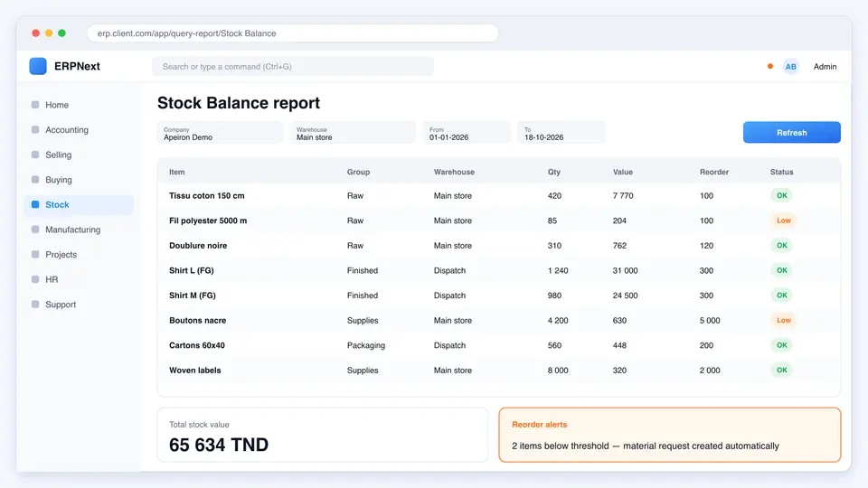Click the Admin user label
Viewport: 868px width, 488px height.
(x=825, y=66)
